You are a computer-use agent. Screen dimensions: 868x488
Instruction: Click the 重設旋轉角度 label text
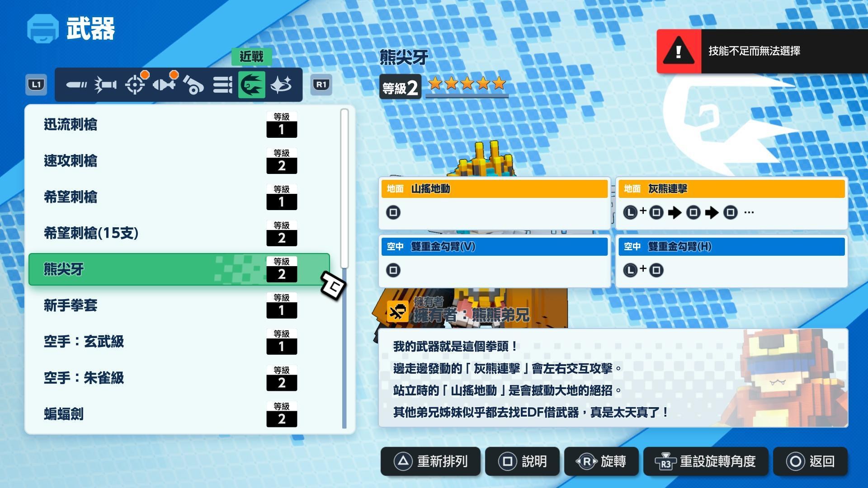[718, 461]
